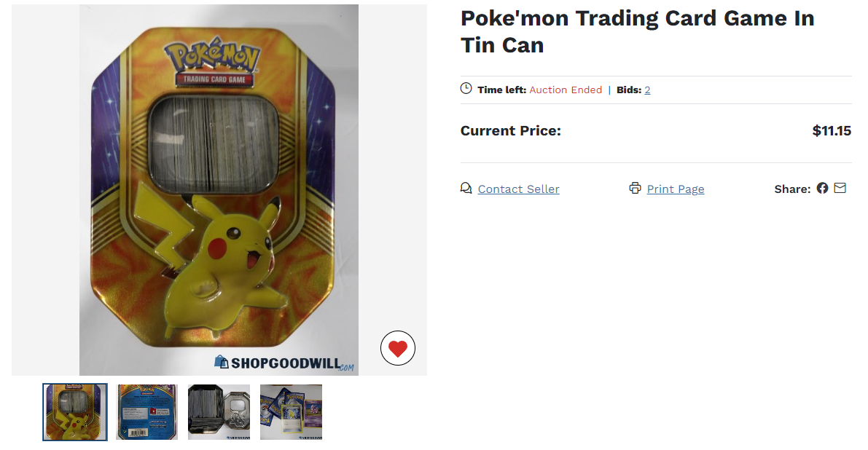Click the chat bubble contact icon
This screenshot has height=450, width=868.
click(x=466, y=189)
